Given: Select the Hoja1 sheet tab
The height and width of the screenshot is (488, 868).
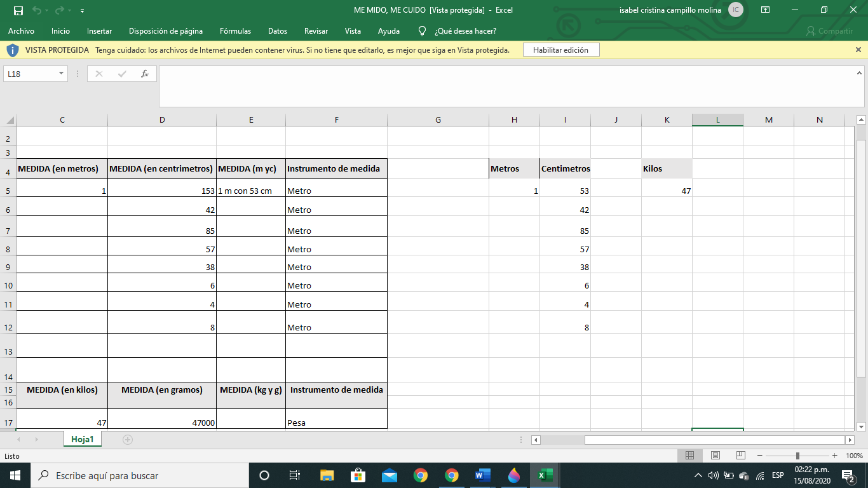Looking at the screenshot, I should [82, 440].
